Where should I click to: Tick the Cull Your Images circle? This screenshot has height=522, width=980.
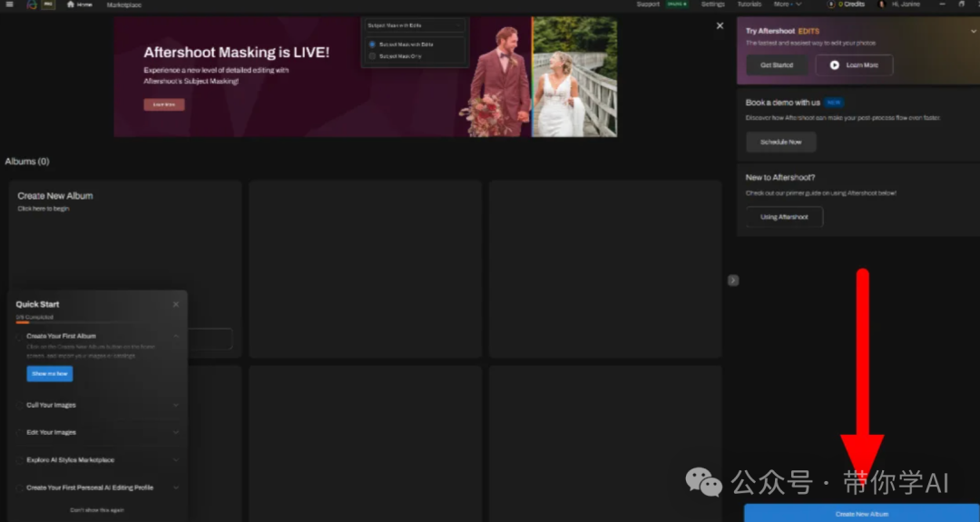click(x=19, y=405)
